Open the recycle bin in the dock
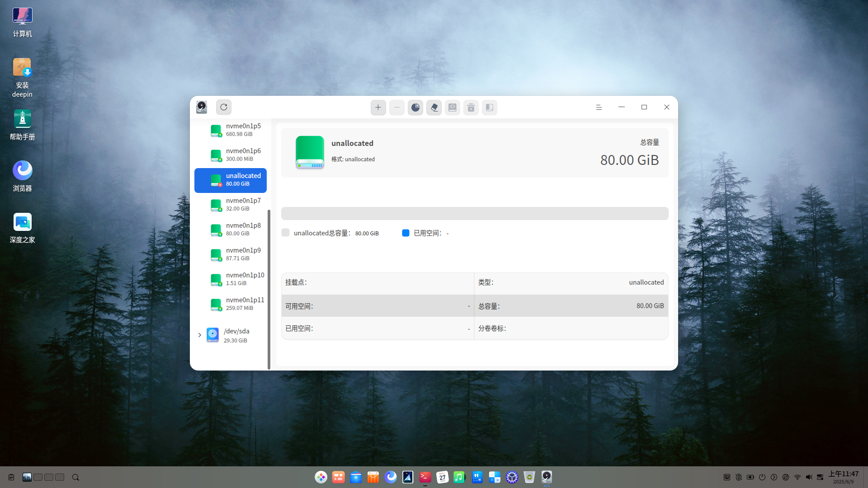 (x=529, y=477)
